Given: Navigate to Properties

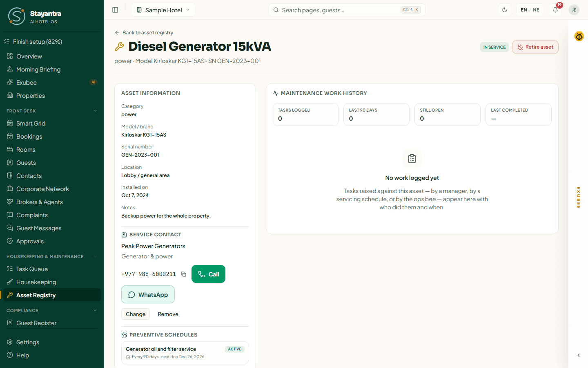Looking at the screenshot, I should (x=52, y=96).
